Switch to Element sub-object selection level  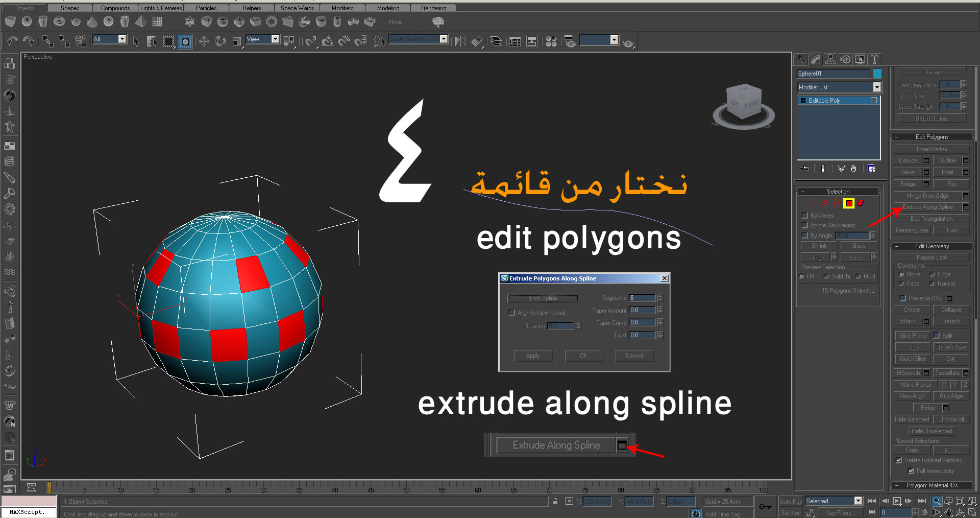click(x=861, y=203)
